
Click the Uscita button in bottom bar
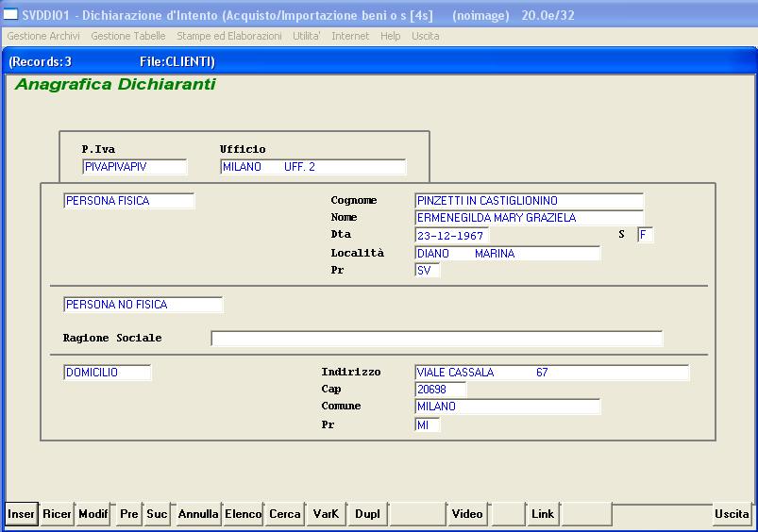coord(732,514)
